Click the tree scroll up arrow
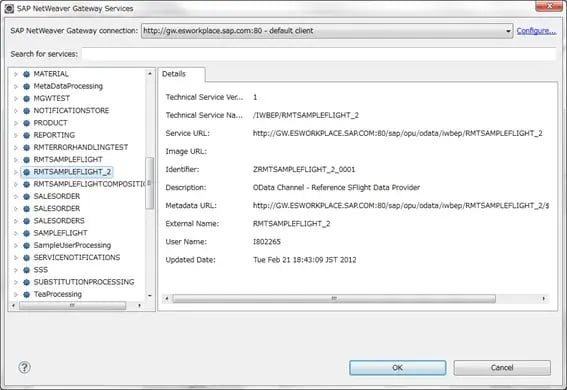Screen dimensions: 567x390 click(150, 74)
